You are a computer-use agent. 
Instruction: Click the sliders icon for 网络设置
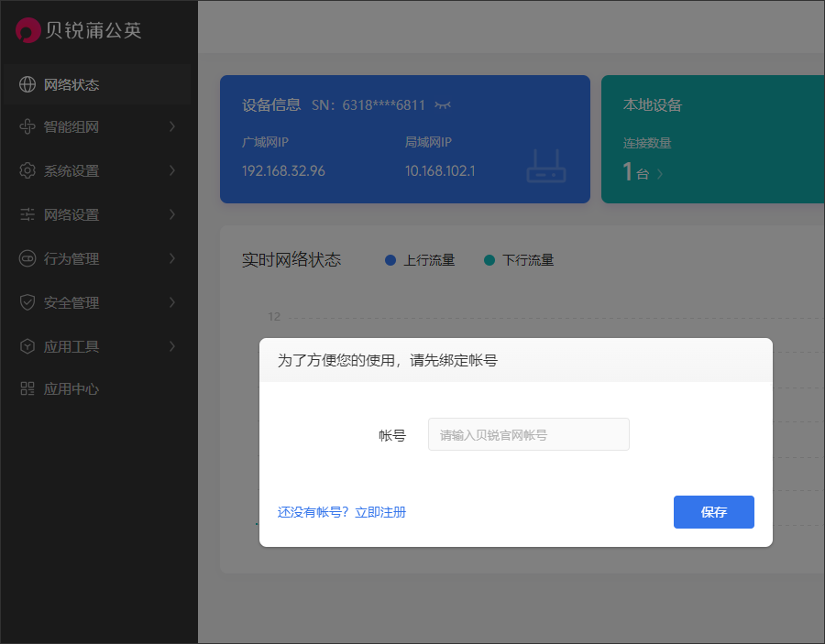tap(27, 215)
